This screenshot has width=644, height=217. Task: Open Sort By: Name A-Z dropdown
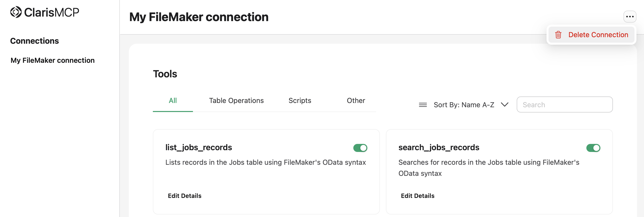[x=464, y=105]
